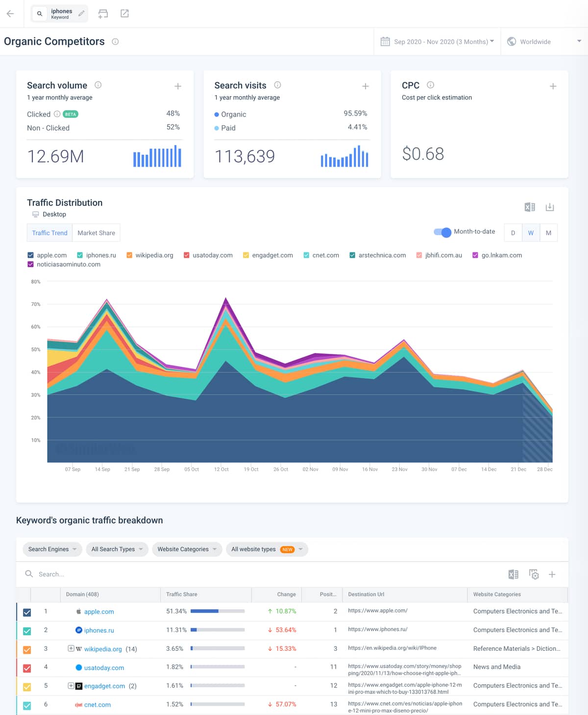Open the Search Engines filter dropdown

52,549
